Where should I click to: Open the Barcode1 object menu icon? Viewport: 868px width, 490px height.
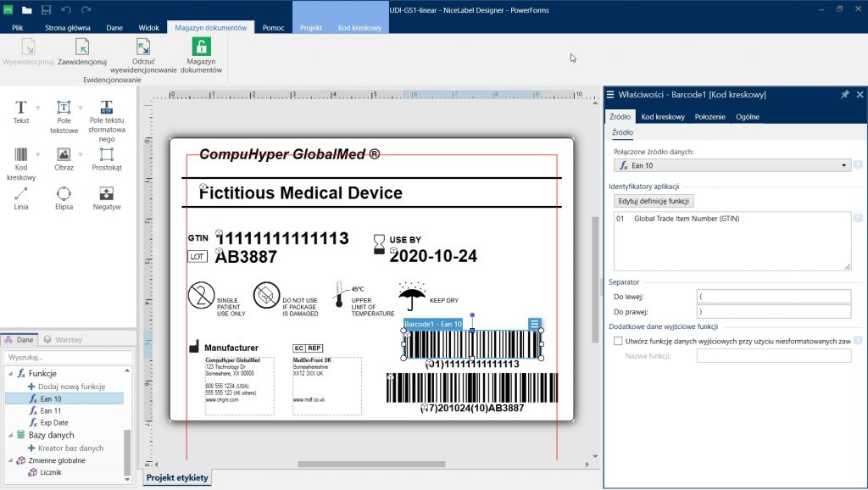[x=534, y=324]
